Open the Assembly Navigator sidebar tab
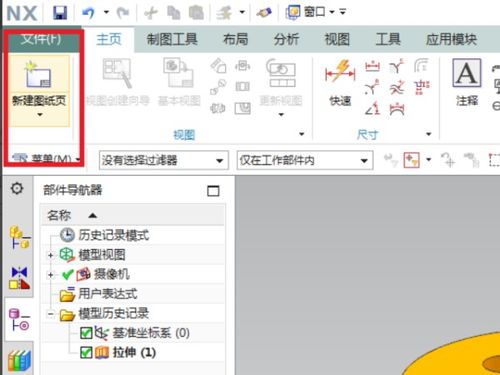Image resolution: width=500 pixels, height=375 pixels. [20, 237]
